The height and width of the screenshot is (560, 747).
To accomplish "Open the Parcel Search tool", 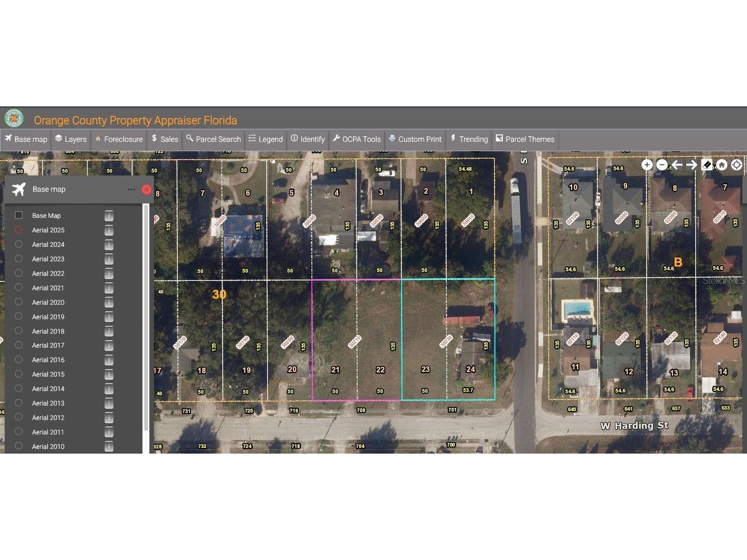I will pos(213,139).
